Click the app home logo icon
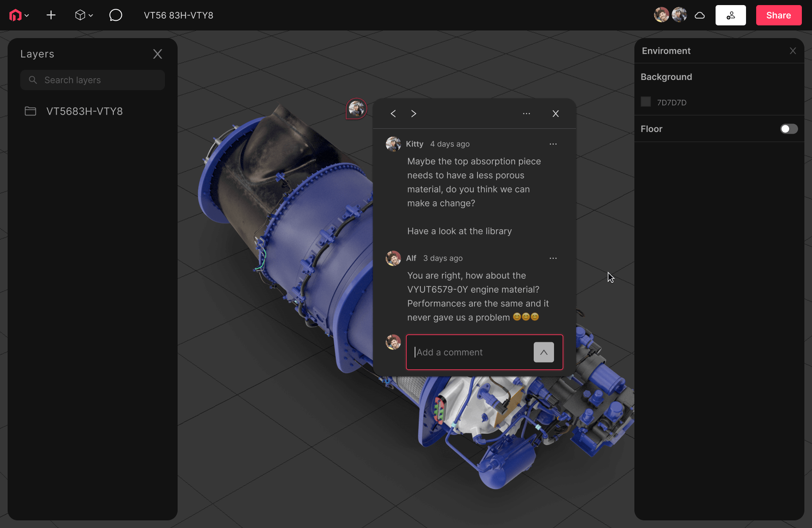The image size is (812, 528). (x=16, y=15)
